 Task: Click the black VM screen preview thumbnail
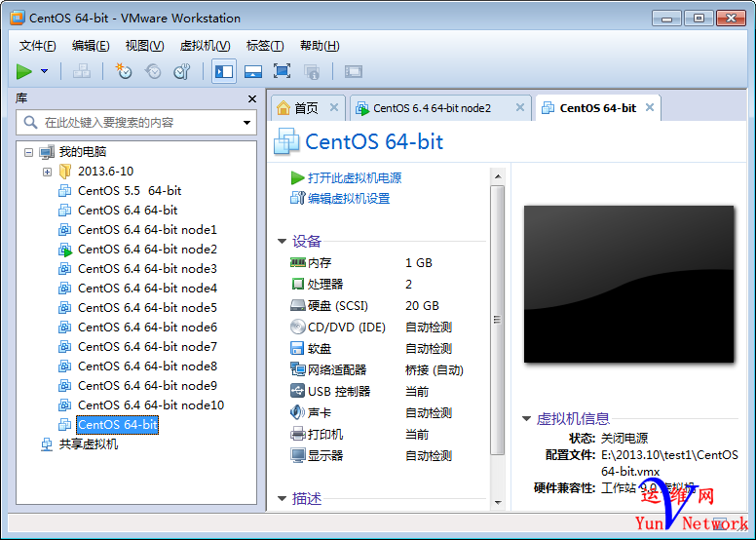[x=628, y=285]
